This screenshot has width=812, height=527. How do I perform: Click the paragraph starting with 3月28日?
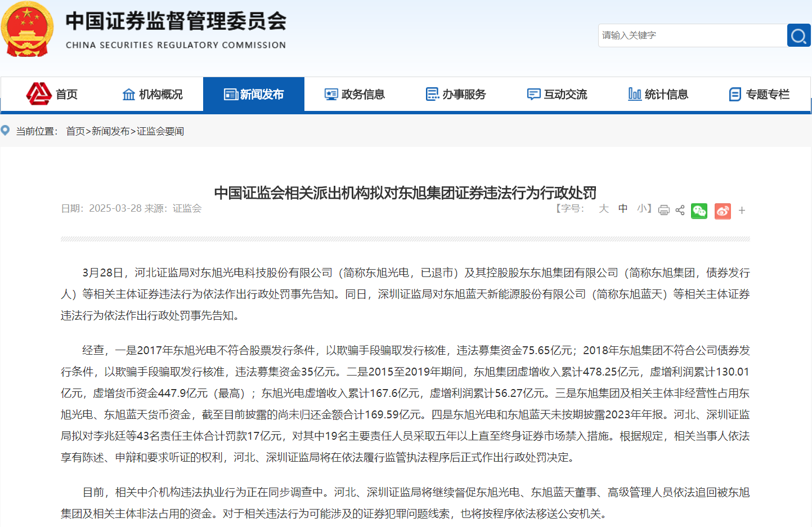[x=405, y=294]
